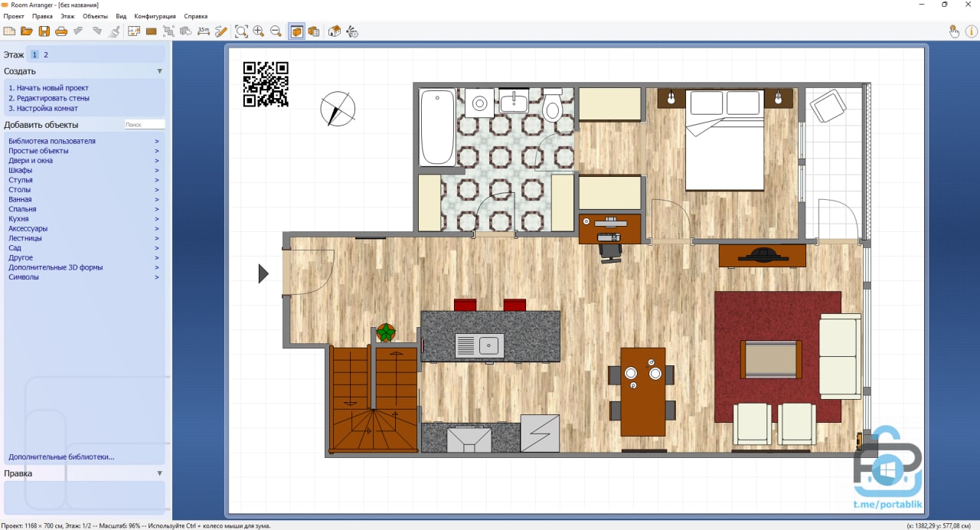Click the Undo arrow icon
Image resolution: width=980 pixels, height=530 pixels.
pos(78,31)
